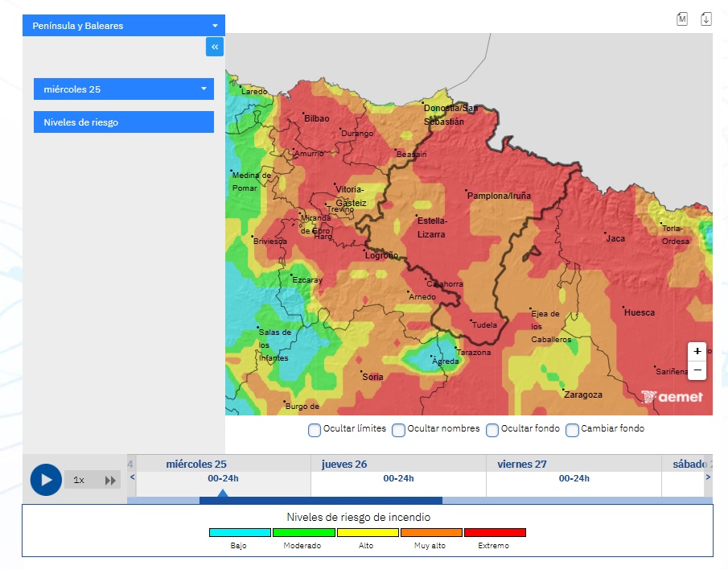This screenshot has width=728, height=570.
Task: Zoom out of the map with minus icon
Action: click(697, 370)
